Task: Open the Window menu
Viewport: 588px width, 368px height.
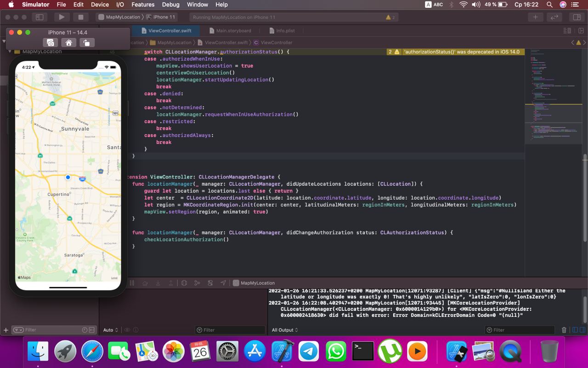Action: (x=198, y=5)
